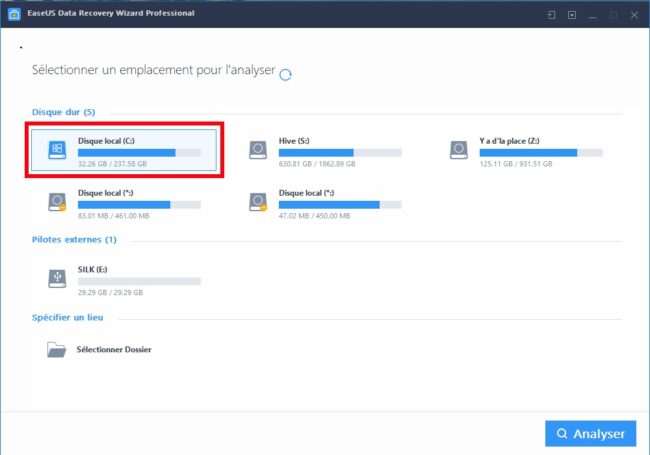The width and height of the screenshot is (650, 455).
Task: Click the "630.81 GB / 1862.89 GB" text
Action: pyautogui.click(x=317, y=164)
